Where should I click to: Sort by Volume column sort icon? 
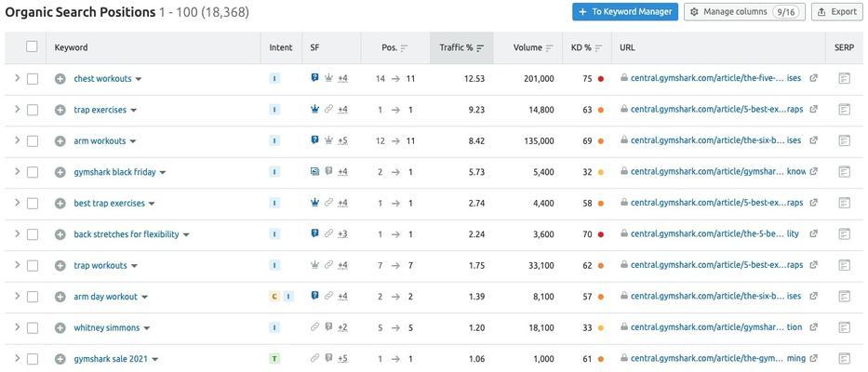click(x=549, y=47)
